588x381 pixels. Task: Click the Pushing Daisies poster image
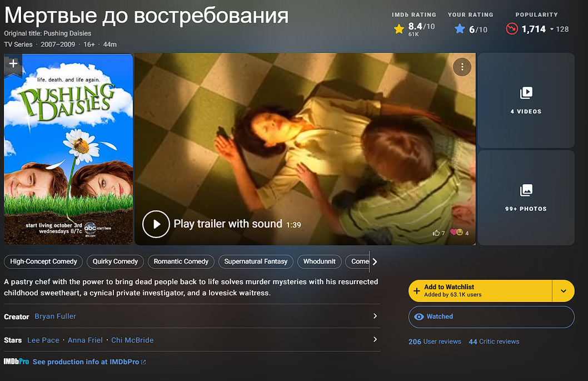click(68, 150)
